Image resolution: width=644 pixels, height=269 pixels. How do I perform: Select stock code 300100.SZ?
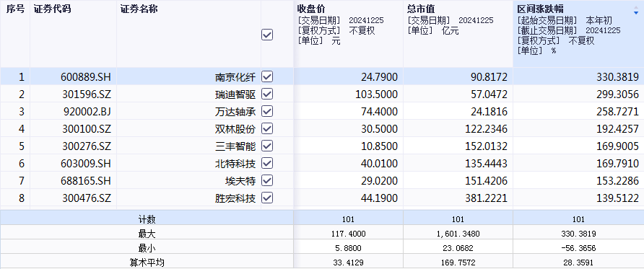click(x=87, y=129)
